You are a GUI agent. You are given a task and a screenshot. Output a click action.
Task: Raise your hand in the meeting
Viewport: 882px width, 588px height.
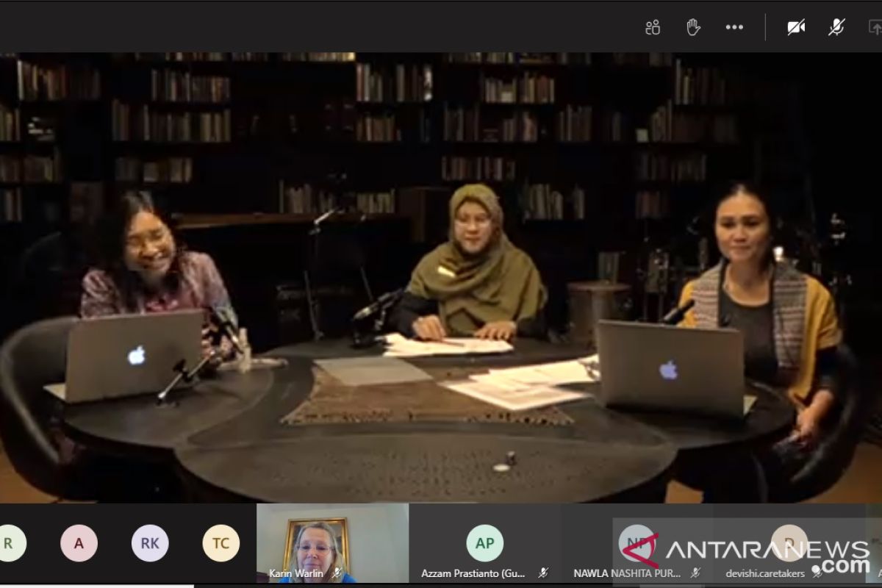[693, 28]
